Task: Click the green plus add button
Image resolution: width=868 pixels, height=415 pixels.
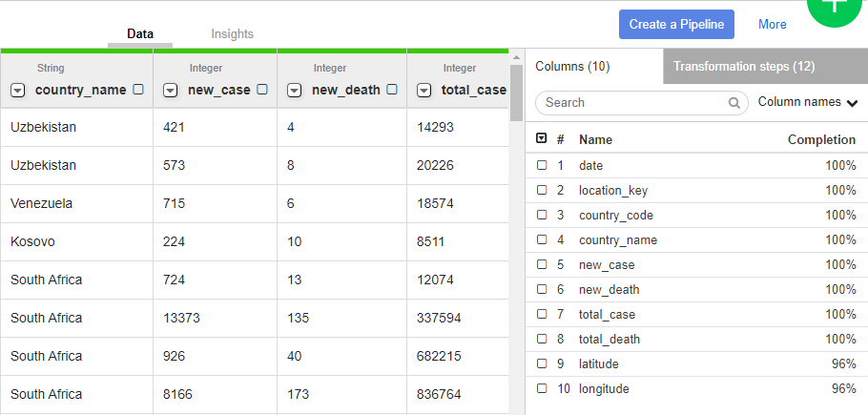Action: click(837, 10)
